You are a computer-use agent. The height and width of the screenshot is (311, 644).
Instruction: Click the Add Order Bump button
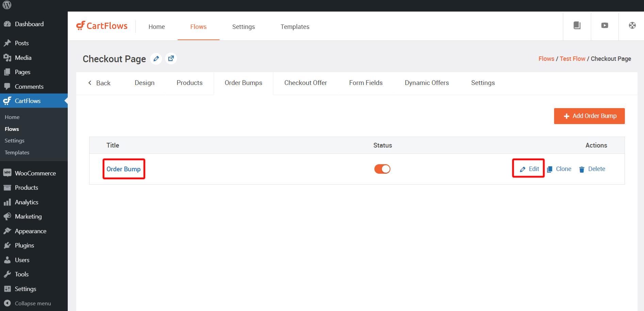tap(589, 116)
